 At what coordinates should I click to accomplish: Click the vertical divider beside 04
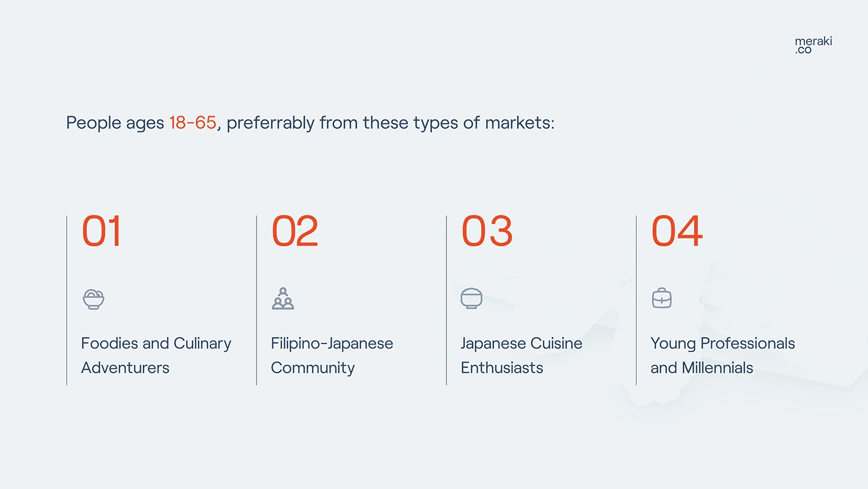[636, 300]
